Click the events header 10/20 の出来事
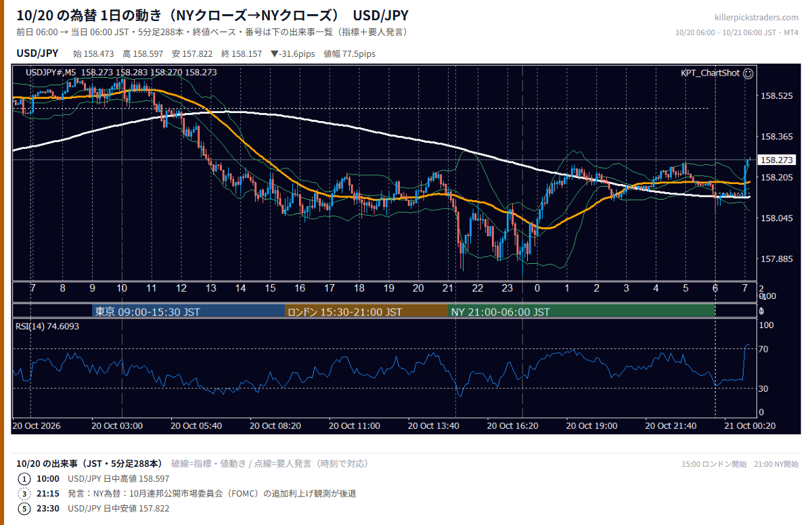The height and width of the screenshot is (525, 812). point(89,463)
